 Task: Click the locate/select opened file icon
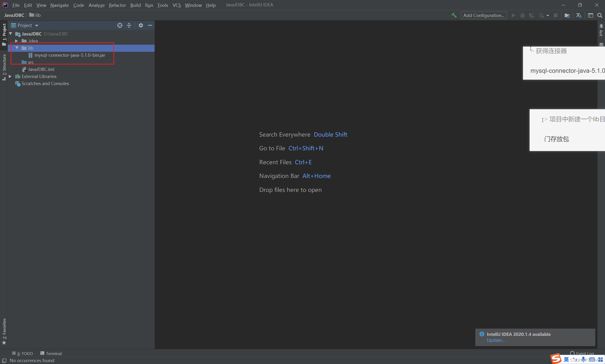[x=120, y=25]
